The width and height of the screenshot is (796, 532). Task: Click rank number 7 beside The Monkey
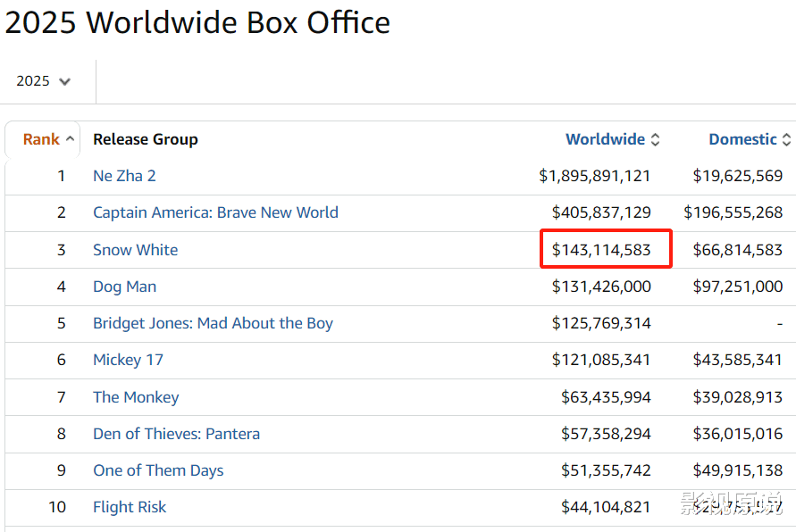[x=62, y=397]
